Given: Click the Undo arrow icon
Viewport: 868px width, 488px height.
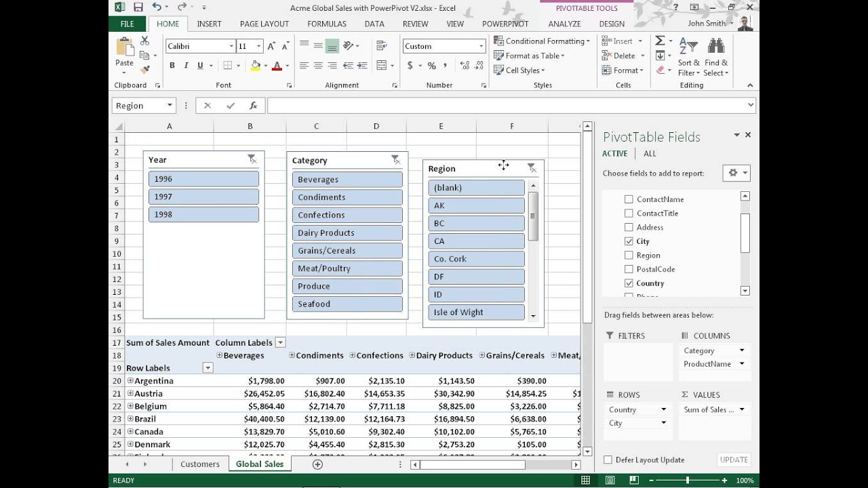Looking at the screenshot, I should pyautogui.click(x=157, y=7).
